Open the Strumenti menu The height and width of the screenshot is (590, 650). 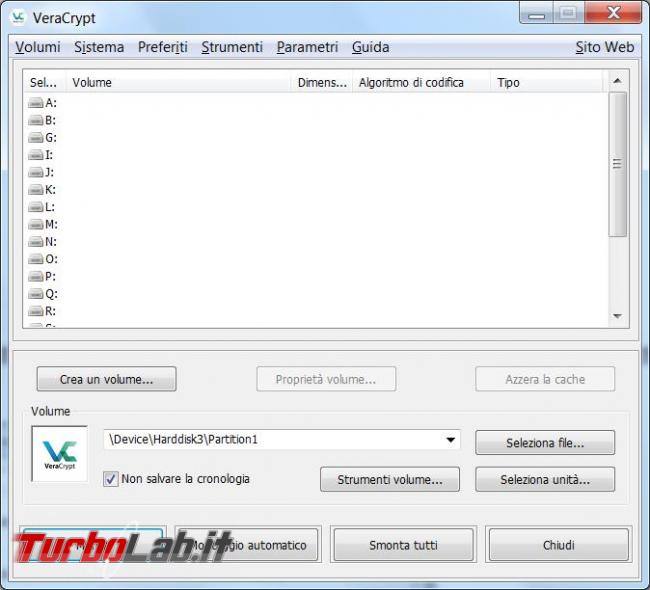point(232,47)
